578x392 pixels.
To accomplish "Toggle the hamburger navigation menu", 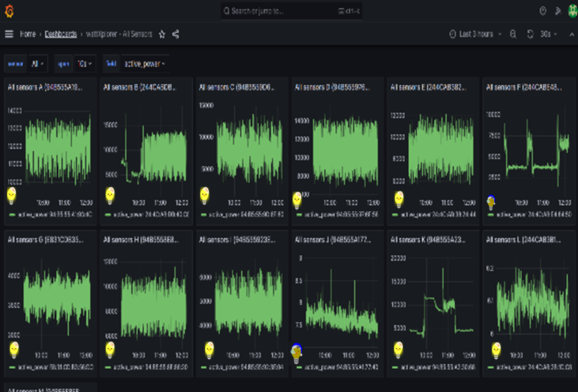I will (x=9, y=34).
